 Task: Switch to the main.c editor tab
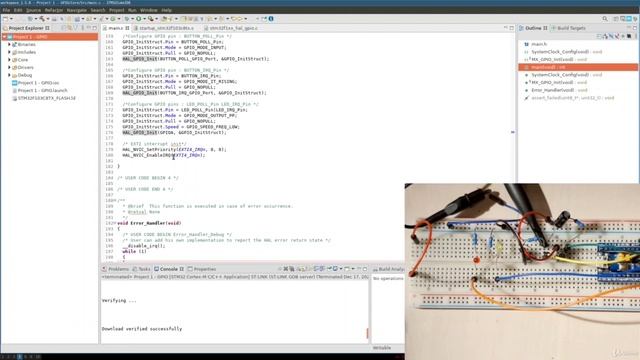(x=116, y=28)
